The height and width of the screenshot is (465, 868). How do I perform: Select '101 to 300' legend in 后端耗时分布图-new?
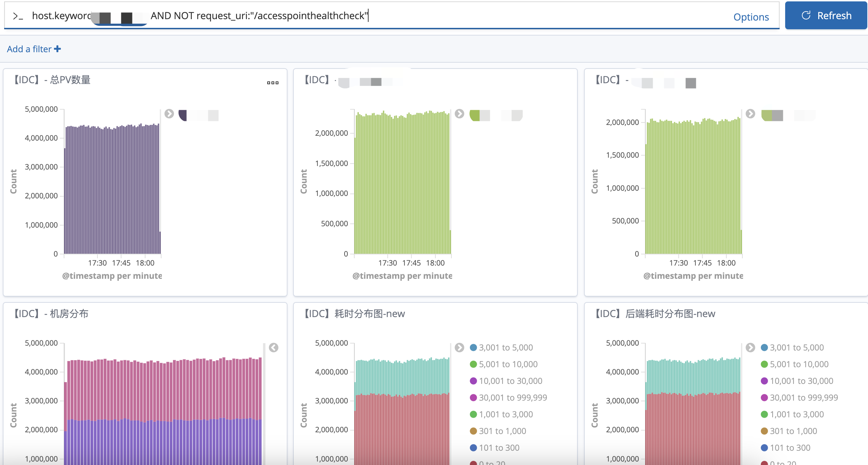click(x=786, y=448)
